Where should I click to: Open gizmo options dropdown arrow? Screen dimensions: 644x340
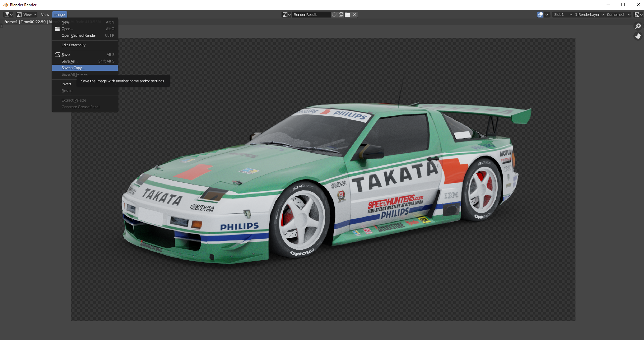(x=547, y=15)
